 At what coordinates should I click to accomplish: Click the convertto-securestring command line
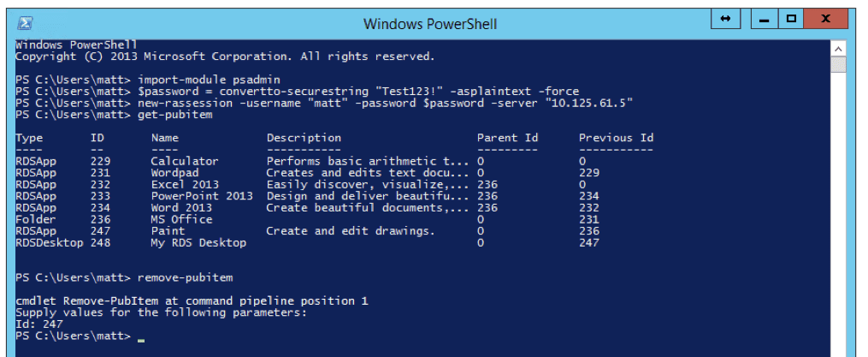tap(298, 92)
